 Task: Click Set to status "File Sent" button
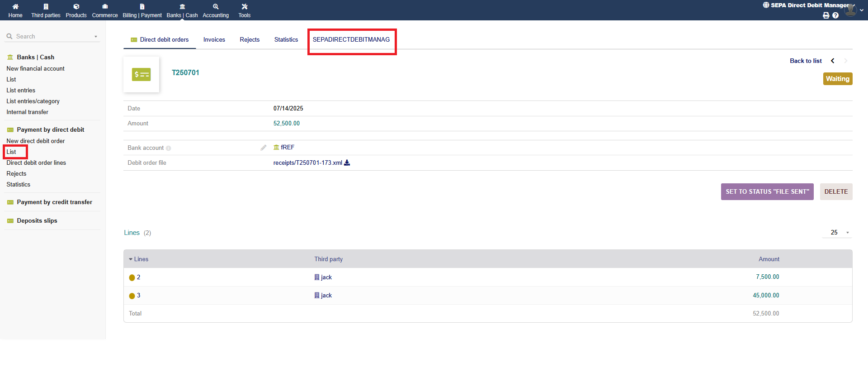[767, 192]
